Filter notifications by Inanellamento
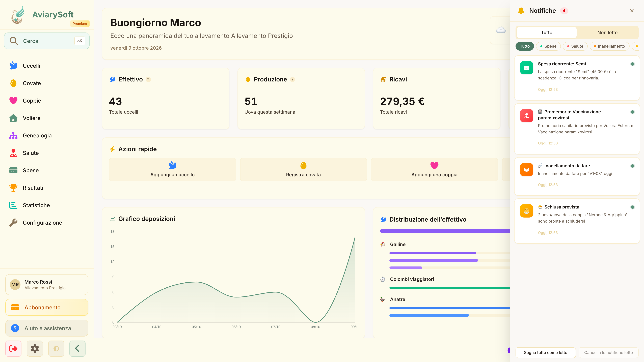The height and width of the screenshot is (362, 644). [x=609, y=46]
